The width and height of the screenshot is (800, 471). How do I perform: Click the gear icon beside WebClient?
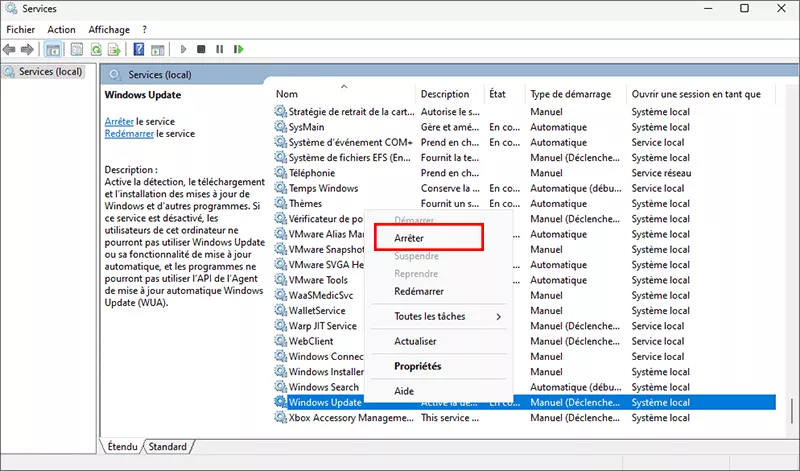(x=280, y=340)
